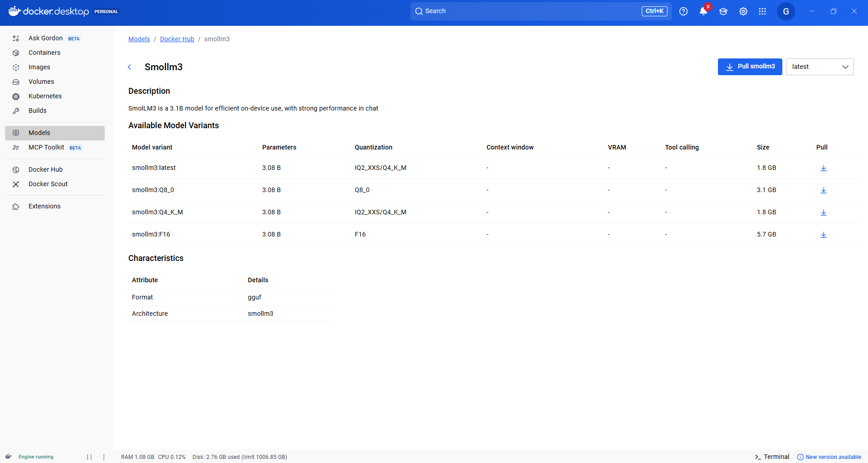Click the 5.7 GB size value
Image resolution: width=868 pixels, height=463 pixels.
pyautogui.click(x=766, y=234)
